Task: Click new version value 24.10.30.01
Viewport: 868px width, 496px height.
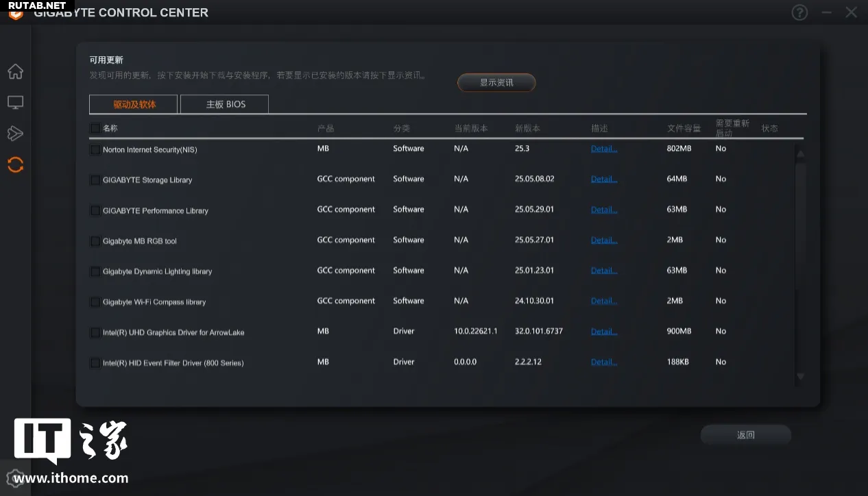Action: pos(535,301)
